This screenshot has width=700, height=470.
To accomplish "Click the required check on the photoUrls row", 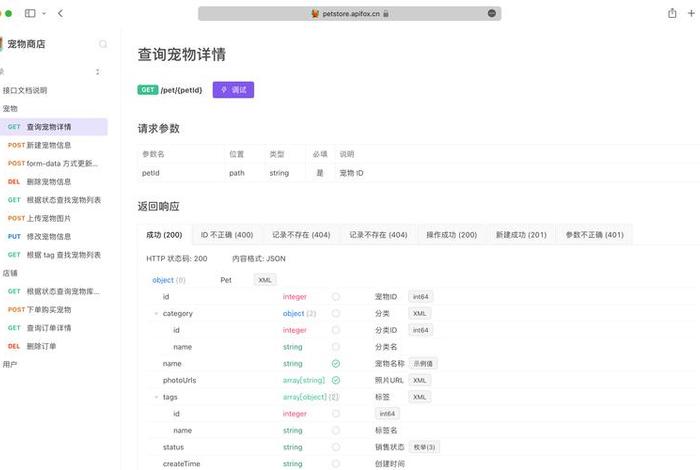I will point(336,380).
